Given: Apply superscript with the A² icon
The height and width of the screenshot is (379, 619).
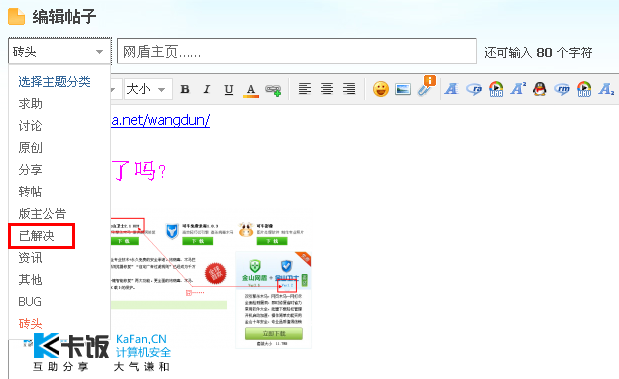Looking at the screenshot, I should tap(518, 88).
